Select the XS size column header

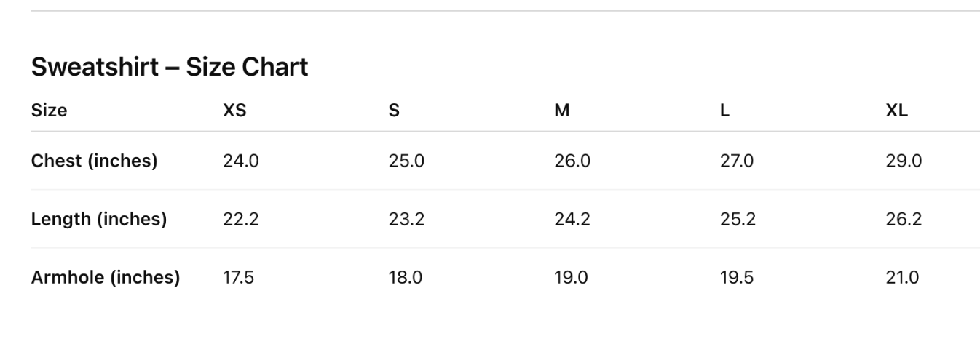[x=234, y=111]
